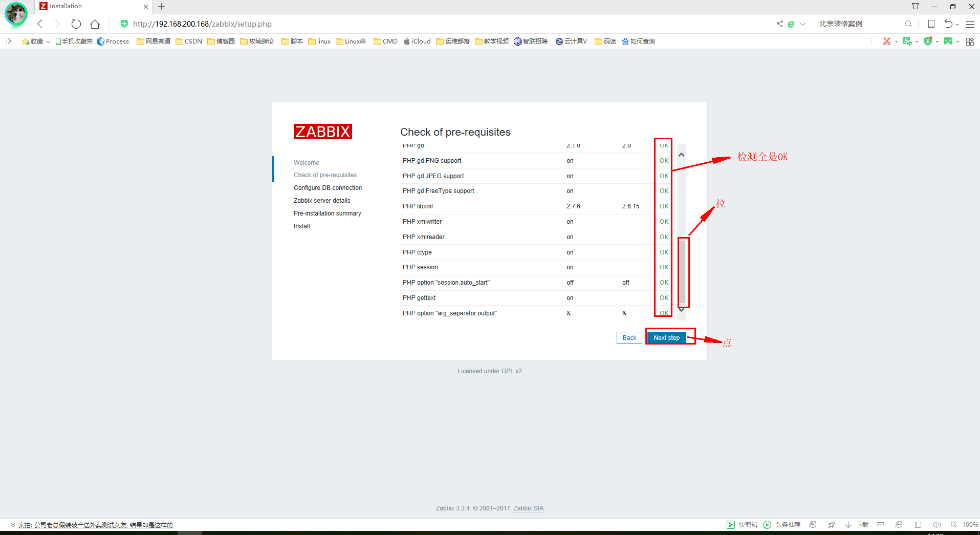Click the bookmarks sidebar toggle arrow
Viewport: 980px width, 535px height.
click(x=9, y=41)
